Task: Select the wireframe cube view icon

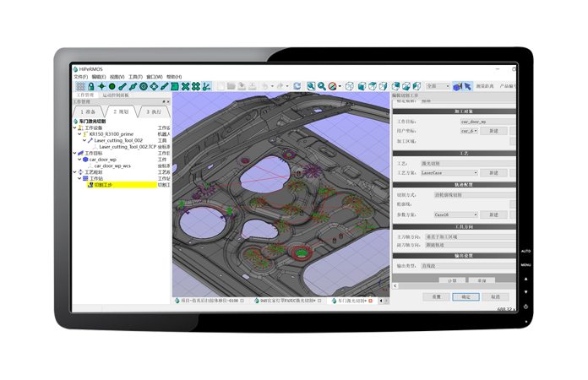Action: pos(350,87)
